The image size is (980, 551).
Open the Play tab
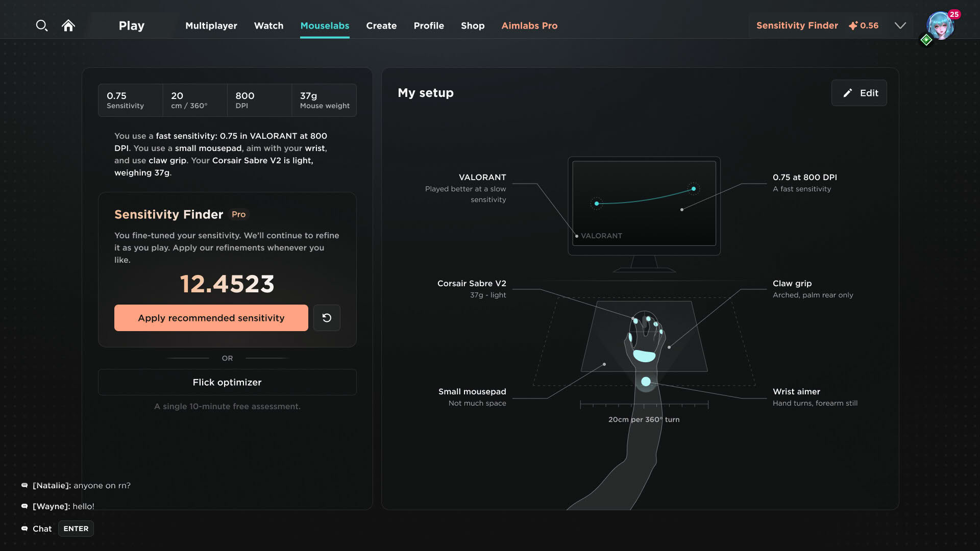pos(131,26)
